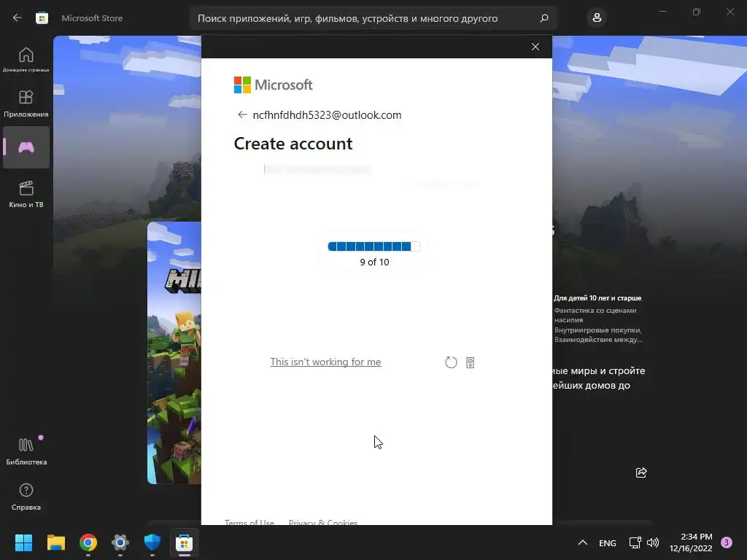Click the volume speaker tray icon
The height and width of the screenshot is (560, 747).
point(653,542)
